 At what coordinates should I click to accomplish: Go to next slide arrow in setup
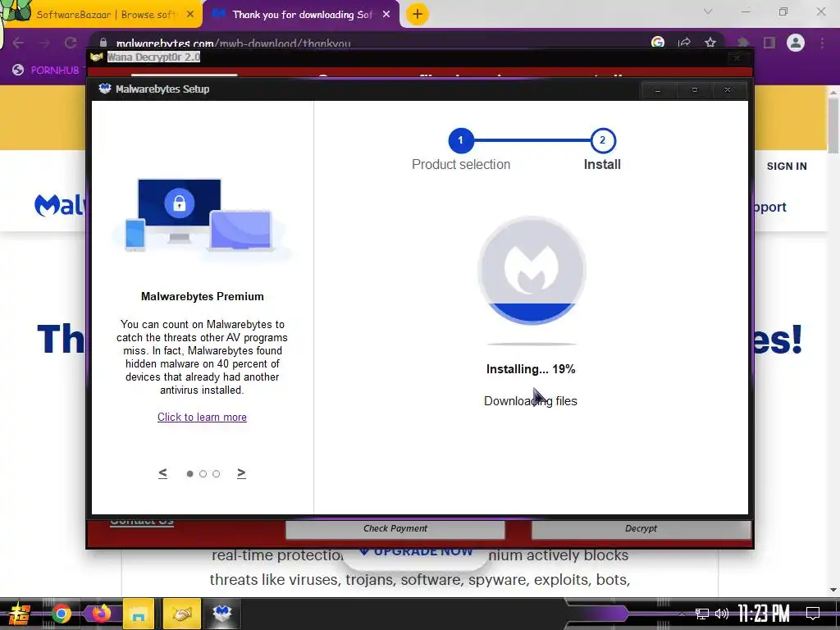tap(242, 473)
